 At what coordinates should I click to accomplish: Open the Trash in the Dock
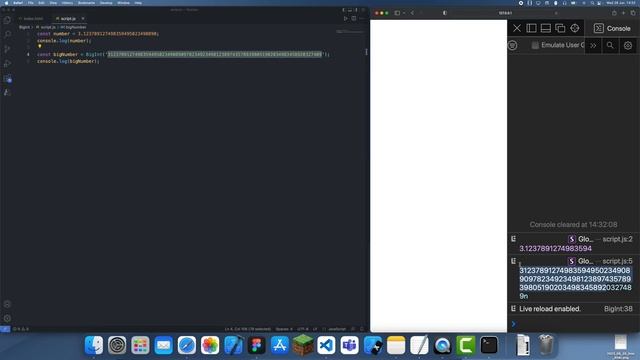click(546, 345)
